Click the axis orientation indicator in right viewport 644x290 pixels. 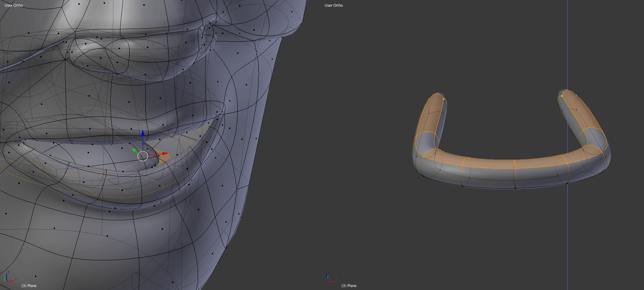[x=330, y=277]
